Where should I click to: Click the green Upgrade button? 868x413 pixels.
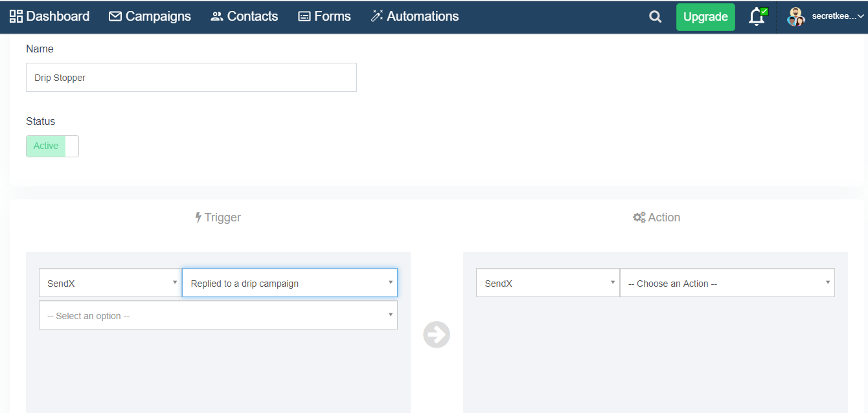click(705, 17)
